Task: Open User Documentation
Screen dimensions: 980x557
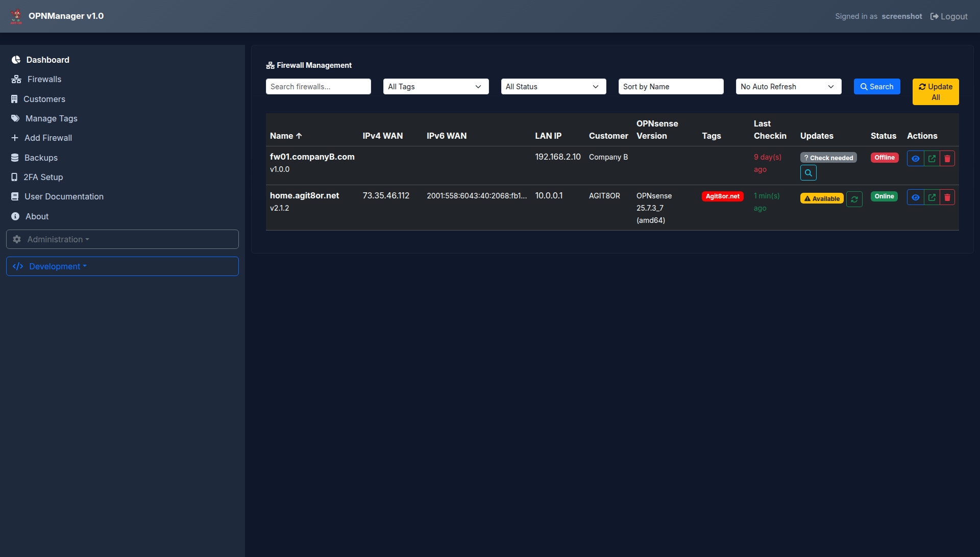Action: pyautogui.click(x=57, y=196)
